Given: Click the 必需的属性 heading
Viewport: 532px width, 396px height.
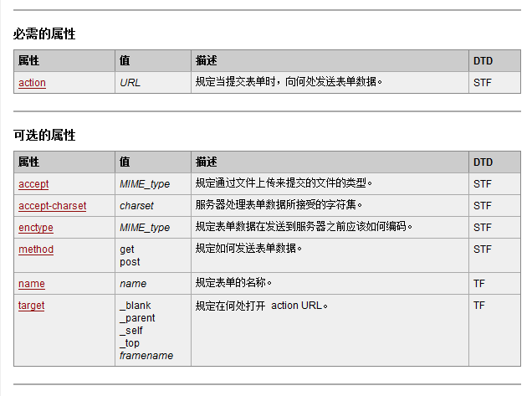Looking at the screenshot, I should (x=44, y=34).
